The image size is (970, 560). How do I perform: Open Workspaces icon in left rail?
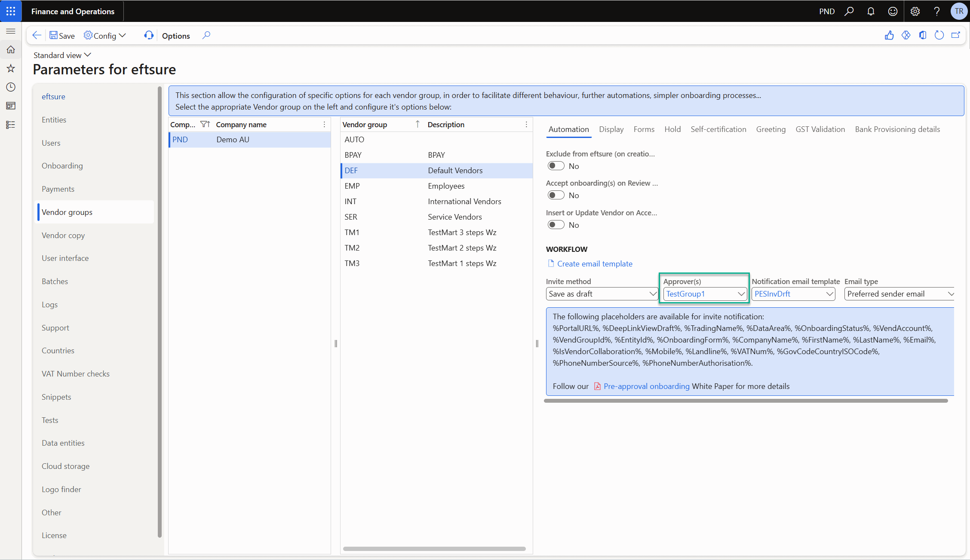[x=11, y=106]
